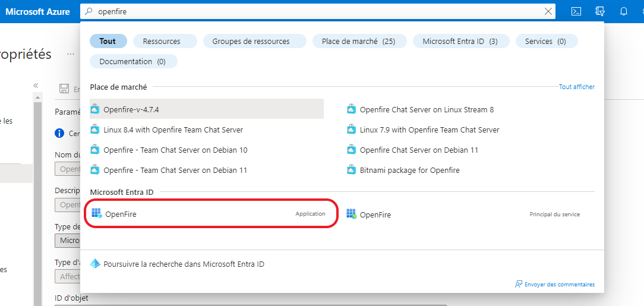Image resolution: width=644 pixels, height=306 pixels.
Task: Click the Tout afficher link
Action: pyautogui.click(x=577, y=87)
